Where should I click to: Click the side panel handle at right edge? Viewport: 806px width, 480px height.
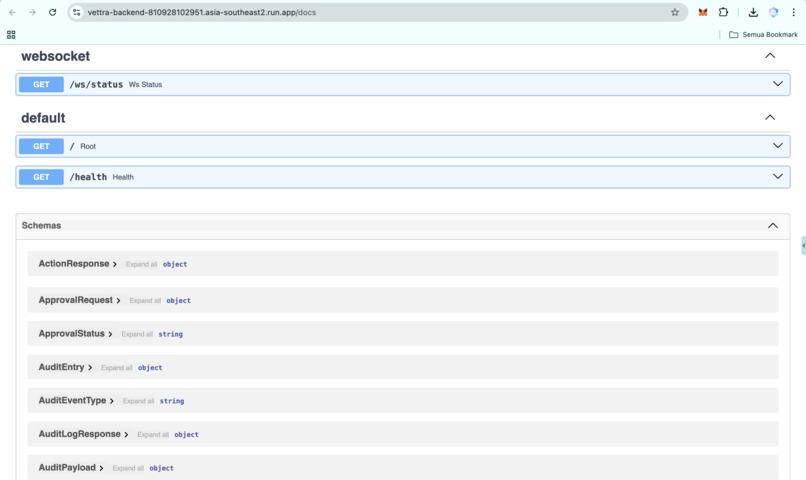(x=803, y=246)
